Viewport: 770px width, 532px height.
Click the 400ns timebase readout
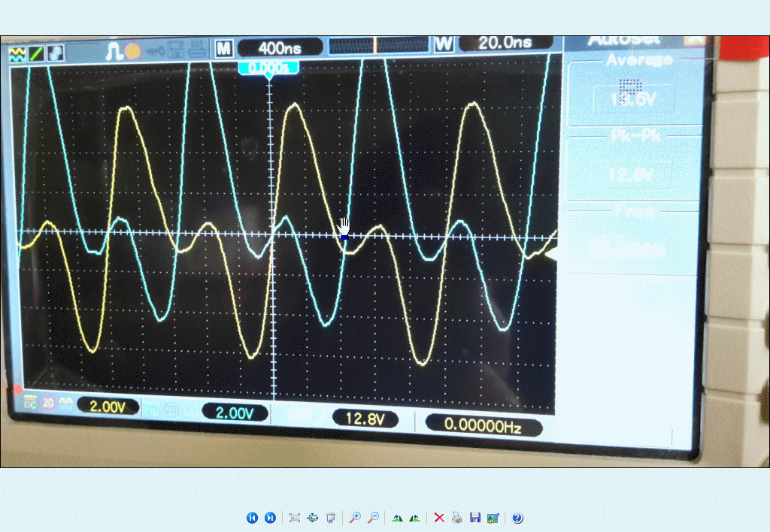click(280, 48)
